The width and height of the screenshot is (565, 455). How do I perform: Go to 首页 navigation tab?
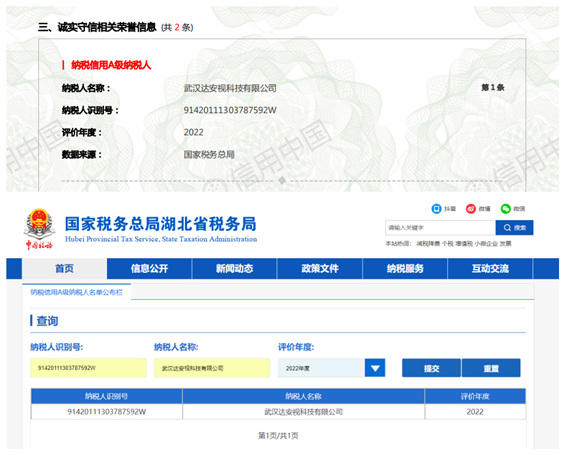[x=64, y=269]
